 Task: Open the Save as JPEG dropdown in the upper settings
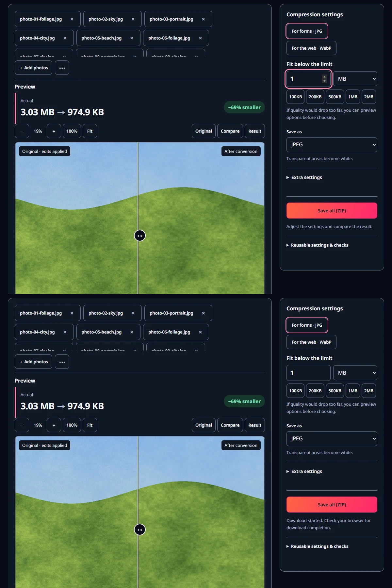(x=332, y=145)
